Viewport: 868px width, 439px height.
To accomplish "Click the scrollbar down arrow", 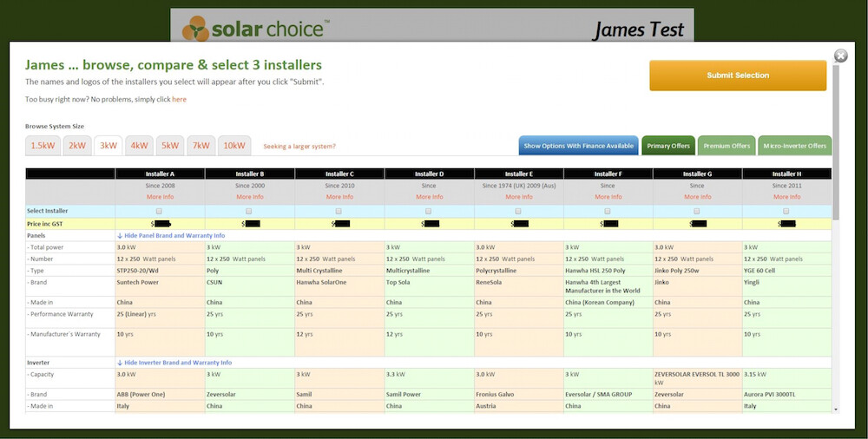I will click(x=836, y=410).
